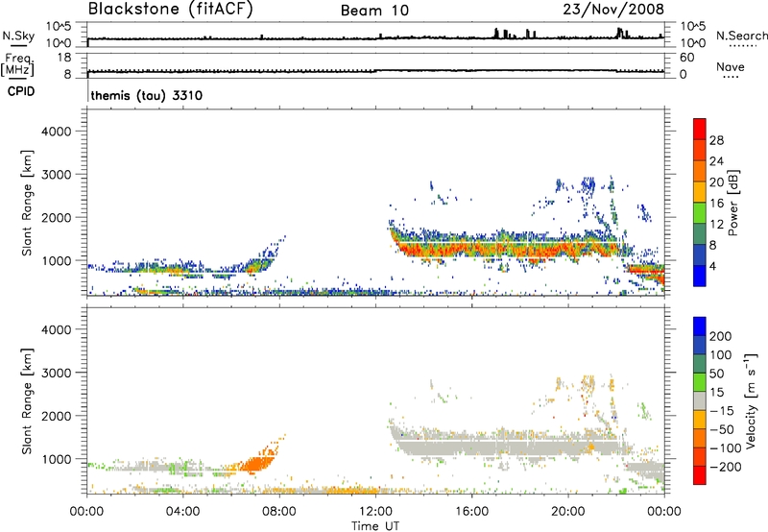Click the '200' tick on Velocity color bar

[721, 336]
